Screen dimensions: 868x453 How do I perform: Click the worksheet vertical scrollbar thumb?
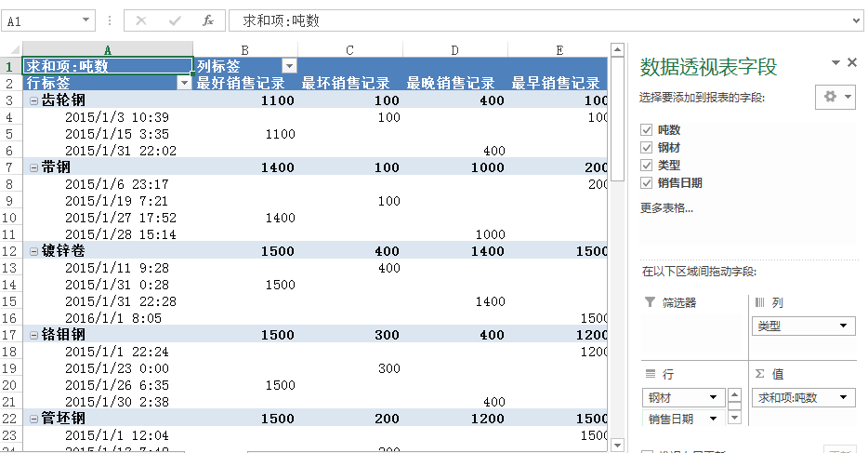coord(618,118)
